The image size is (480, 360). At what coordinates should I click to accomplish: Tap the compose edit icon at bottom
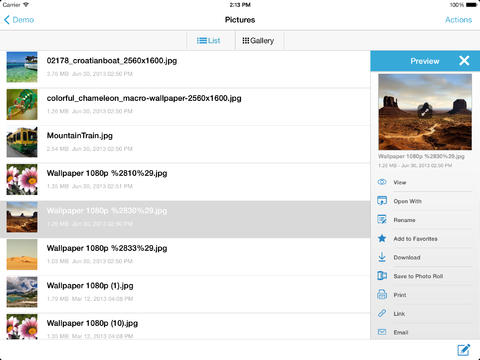coord(464,350)
